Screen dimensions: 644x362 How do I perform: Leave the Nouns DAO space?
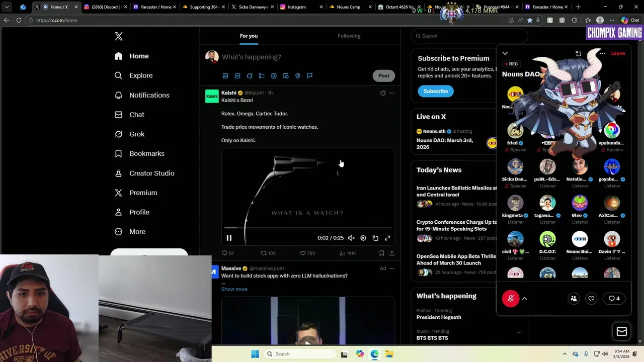pyautogui.click(x=618, y=53)
